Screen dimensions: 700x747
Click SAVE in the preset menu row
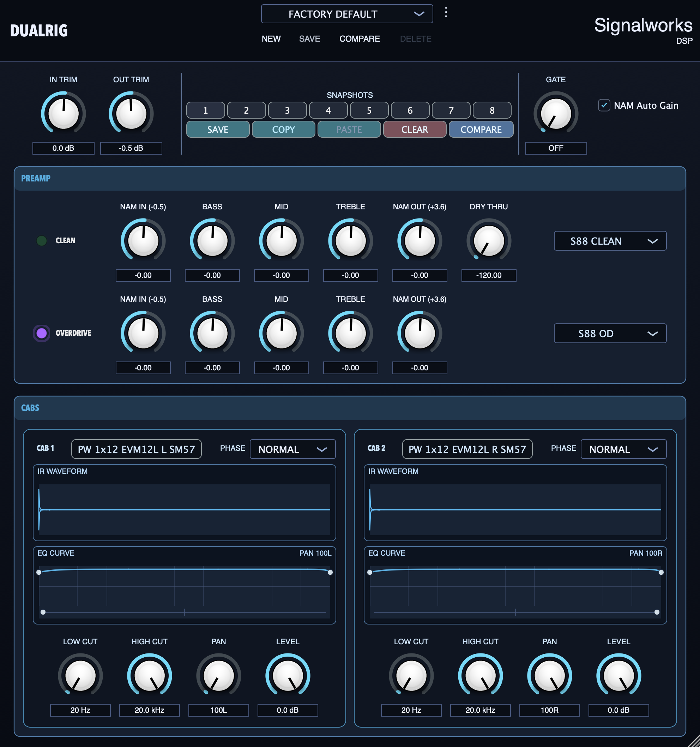click(309, 39)
